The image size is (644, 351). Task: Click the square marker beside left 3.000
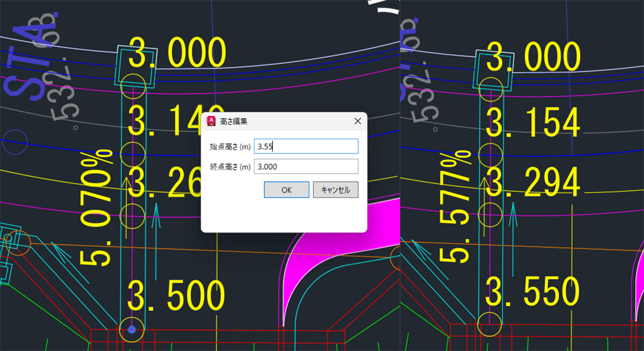134,65
